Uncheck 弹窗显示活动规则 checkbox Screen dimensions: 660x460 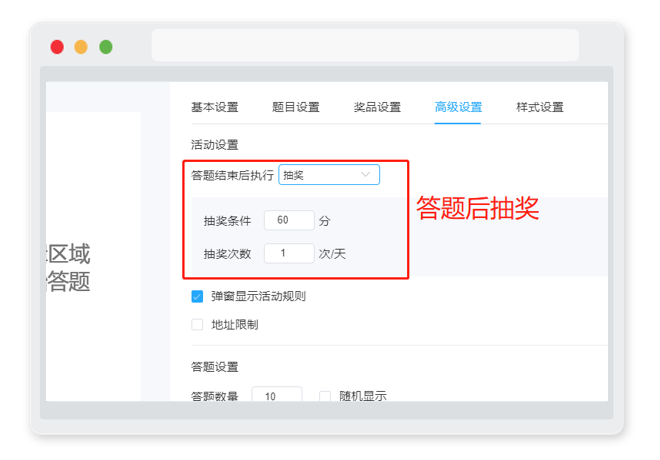tap(197, 296)
